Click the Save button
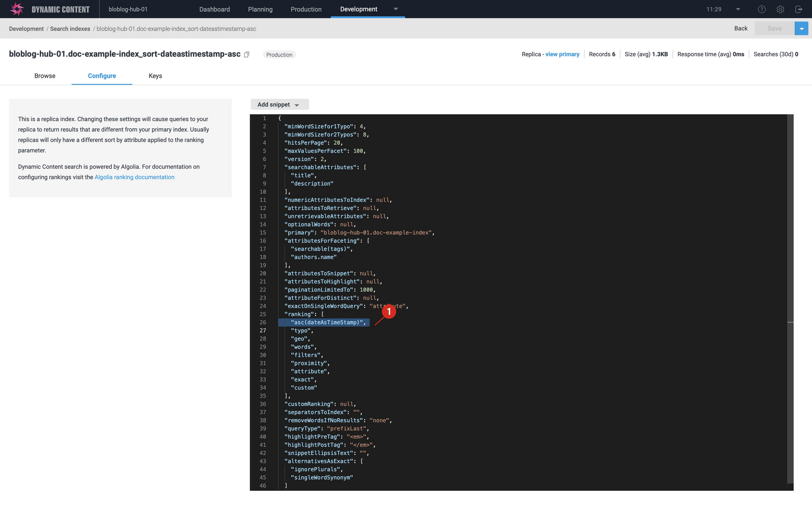The image size is (812, 508). pyautogui.click(x=775, y=29)
